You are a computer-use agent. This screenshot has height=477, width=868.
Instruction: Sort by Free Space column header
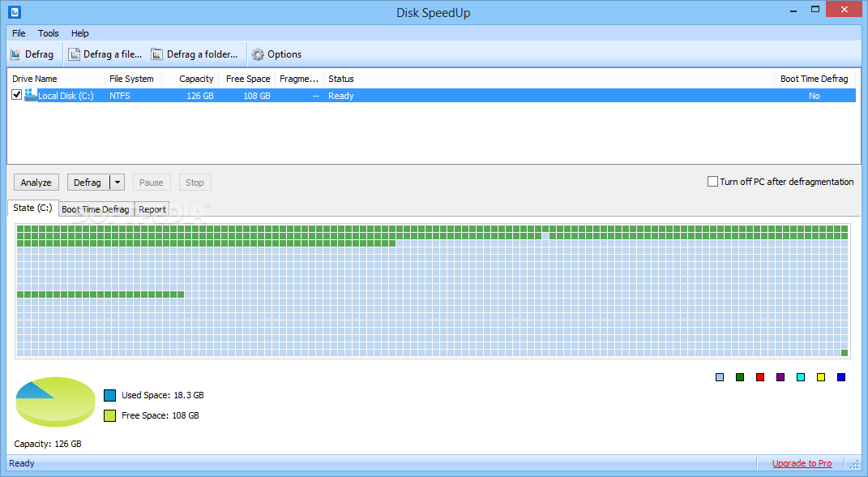tap(247, 79)
